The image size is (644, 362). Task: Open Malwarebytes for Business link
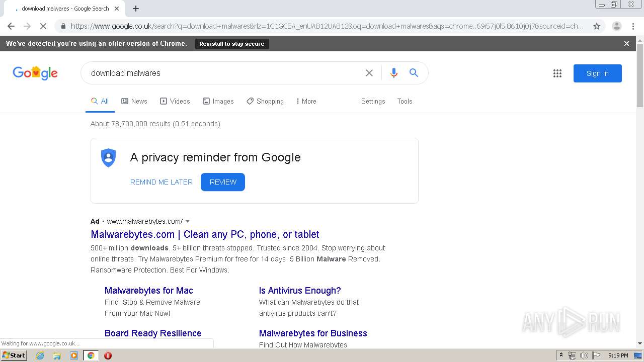(x=313, y=333)
